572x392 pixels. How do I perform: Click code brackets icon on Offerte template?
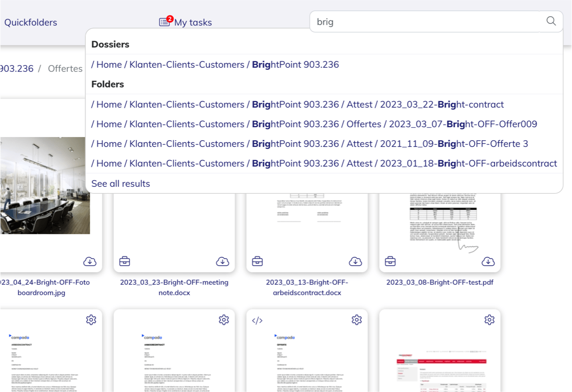tap(257, 320)
